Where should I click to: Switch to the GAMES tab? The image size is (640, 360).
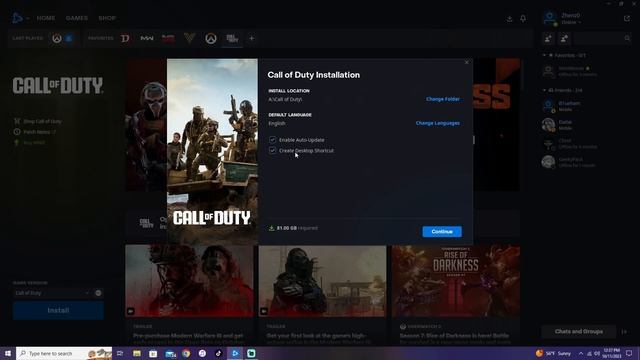click(77, 18)
